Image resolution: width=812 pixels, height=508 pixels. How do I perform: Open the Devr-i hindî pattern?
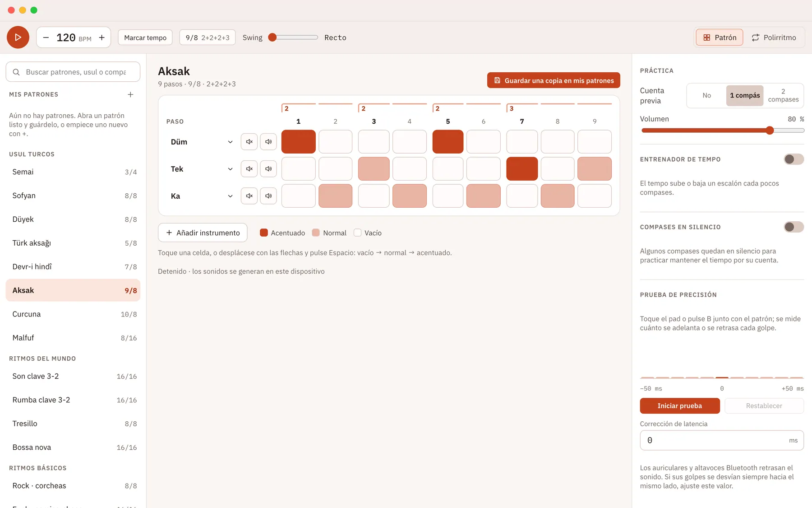click(x=73, y=267)
